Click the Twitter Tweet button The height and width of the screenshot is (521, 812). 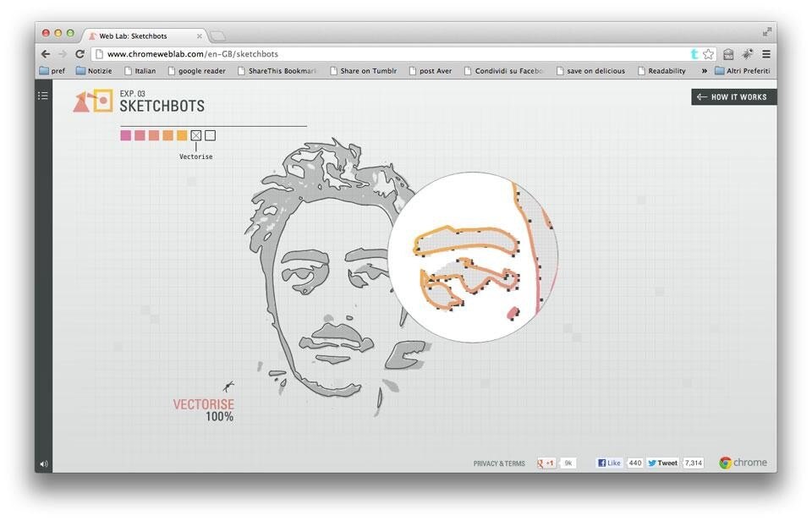tap(663, 463)
